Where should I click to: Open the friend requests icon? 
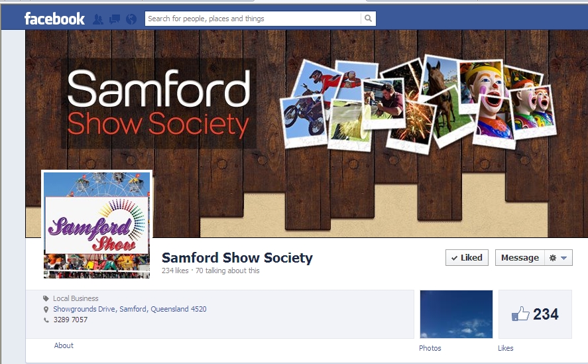point(98,19)
